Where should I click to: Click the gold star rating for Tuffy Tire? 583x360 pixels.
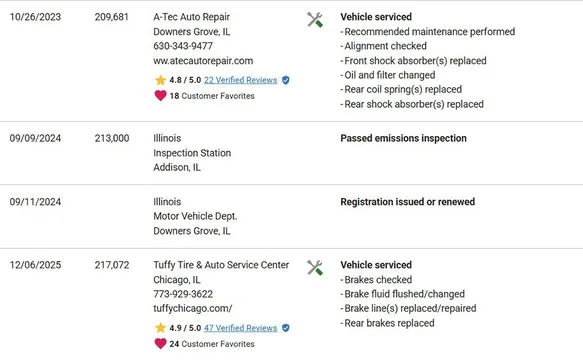[160, 328]
